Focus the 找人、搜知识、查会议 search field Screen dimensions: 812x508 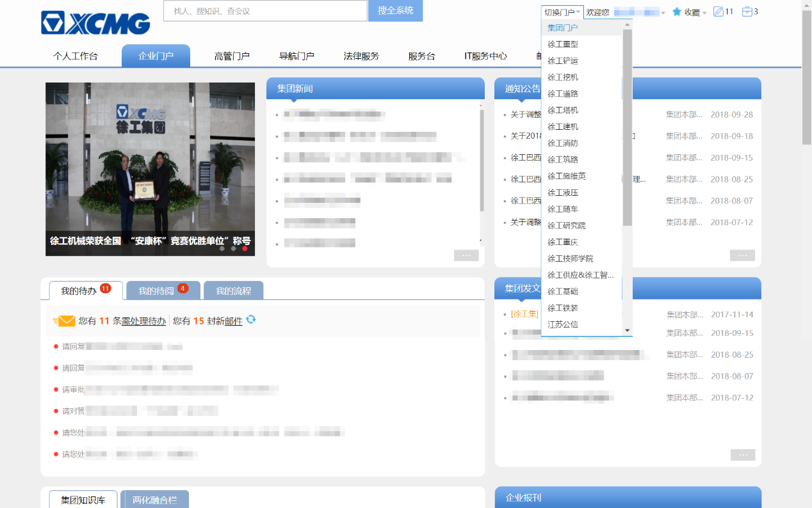click(x=265, y=11)
